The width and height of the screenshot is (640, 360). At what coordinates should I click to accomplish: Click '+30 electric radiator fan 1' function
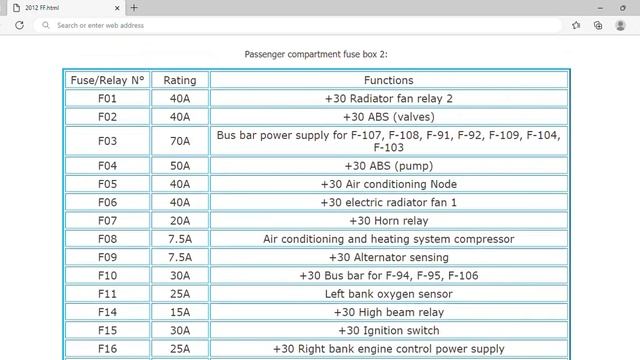pyautogui.click(x=389, y=202)
